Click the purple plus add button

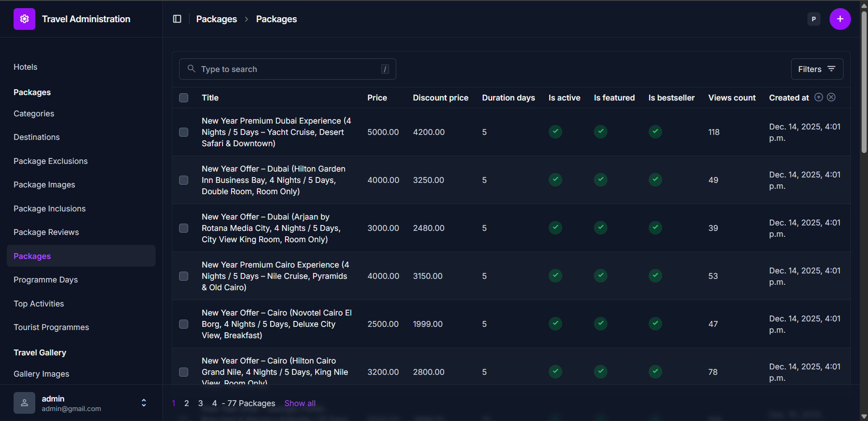coord(840,19)
